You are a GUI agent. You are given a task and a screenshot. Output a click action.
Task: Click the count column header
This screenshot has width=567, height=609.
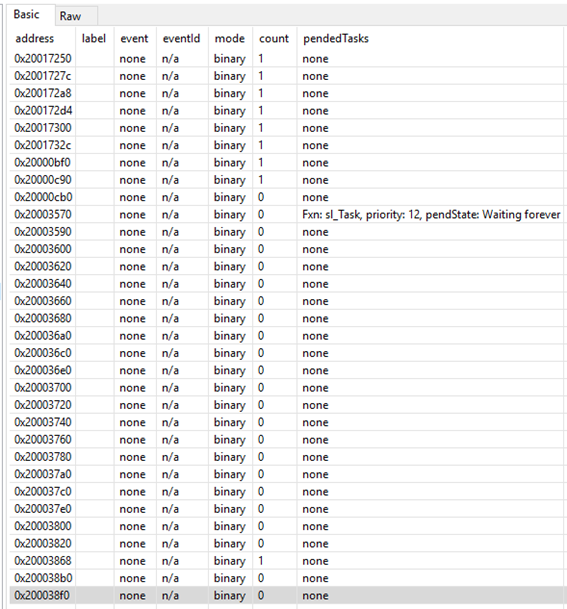[x=274, y=38]
